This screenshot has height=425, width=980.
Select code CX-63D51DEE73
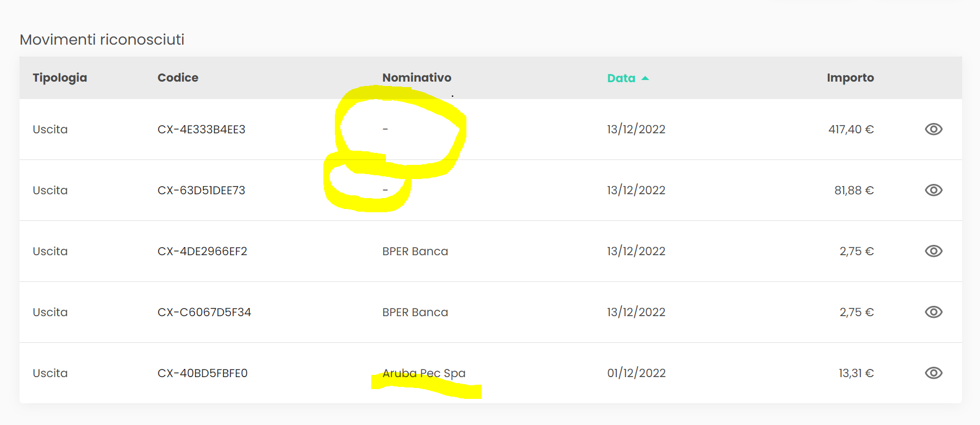click(x=202, y=190)
